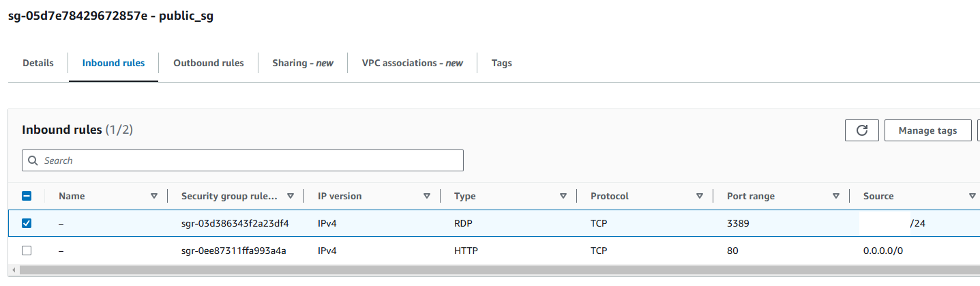Click the search magnifier icon
The width and height of the screenshot is (980, 286).
[x=33, y=161]
